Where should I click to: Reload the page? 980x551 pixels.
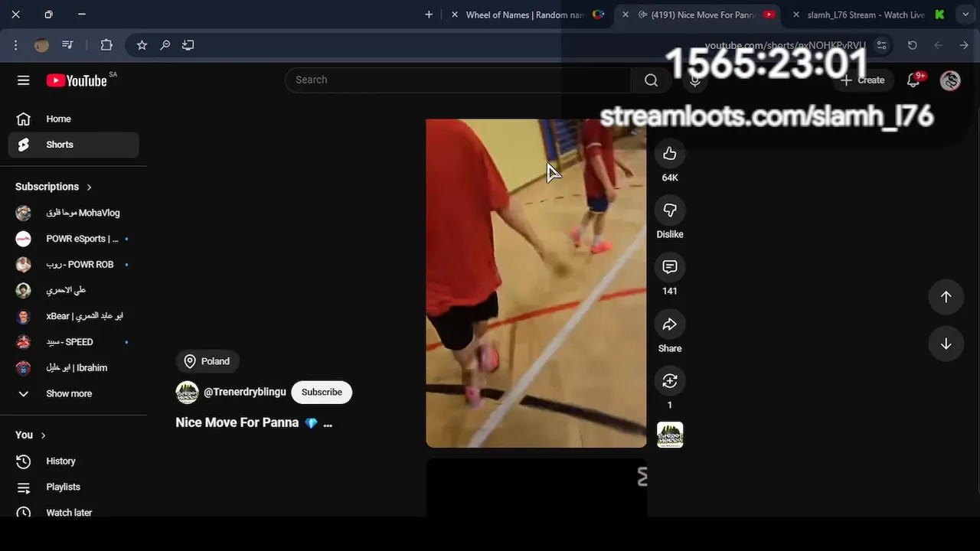click(912, 45)
